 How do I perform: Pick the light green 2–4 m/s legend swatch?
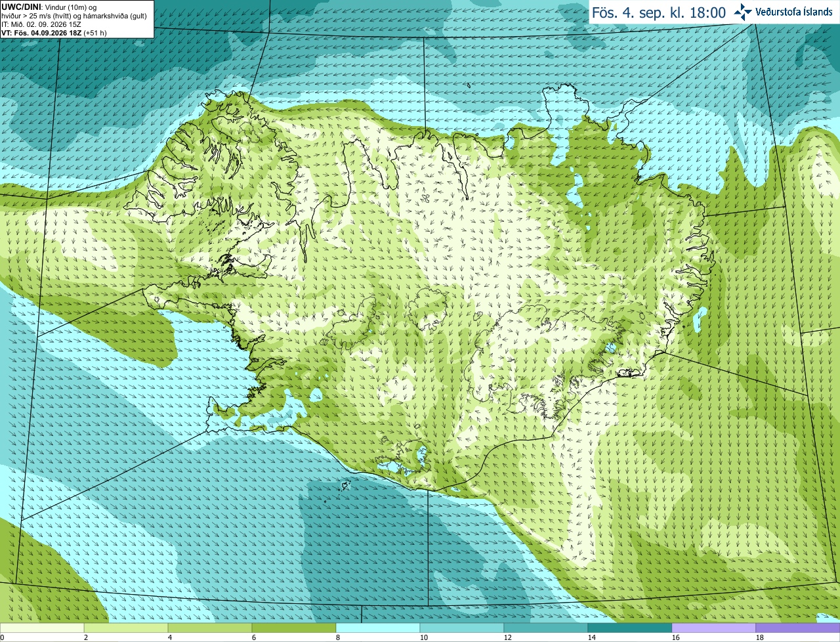[x=126, y=628]
